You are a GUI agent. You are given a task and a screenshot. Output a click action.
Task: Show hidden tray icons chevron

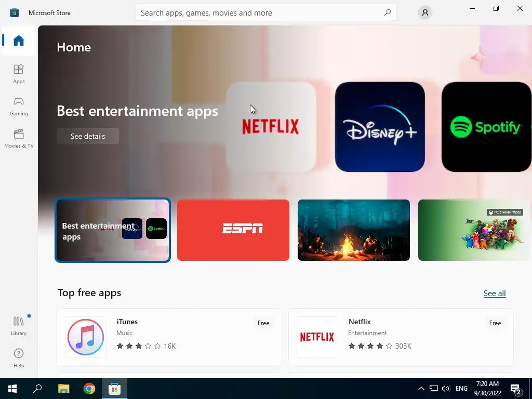click(x=421, y=389)
